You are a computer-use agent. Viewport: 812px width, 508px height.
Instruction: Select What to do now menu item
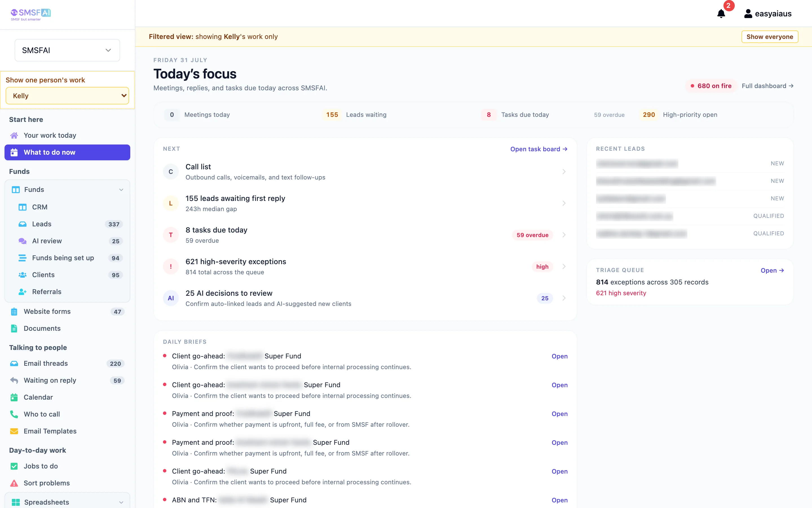coord(67,152)
